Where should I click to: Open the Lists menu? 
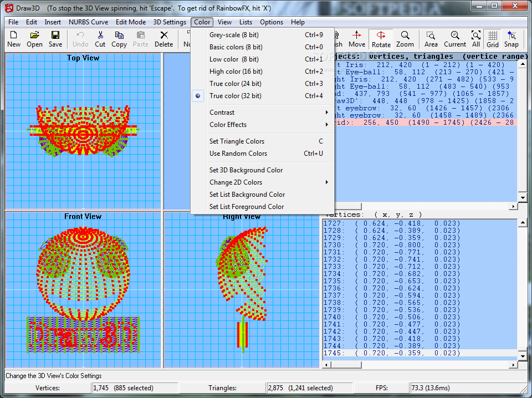(x=245, y=22)
